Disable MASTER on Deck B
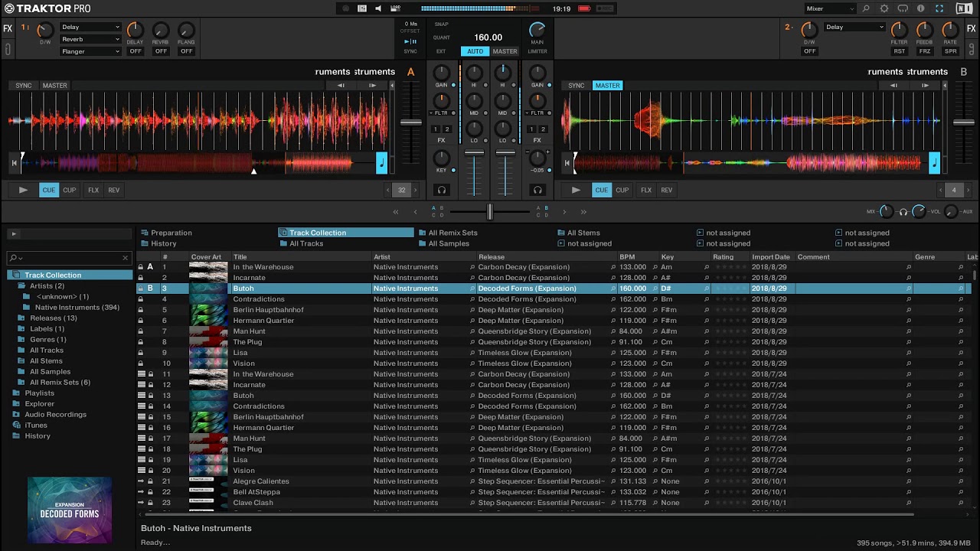The image size is (980, 551). coord(607,86)
